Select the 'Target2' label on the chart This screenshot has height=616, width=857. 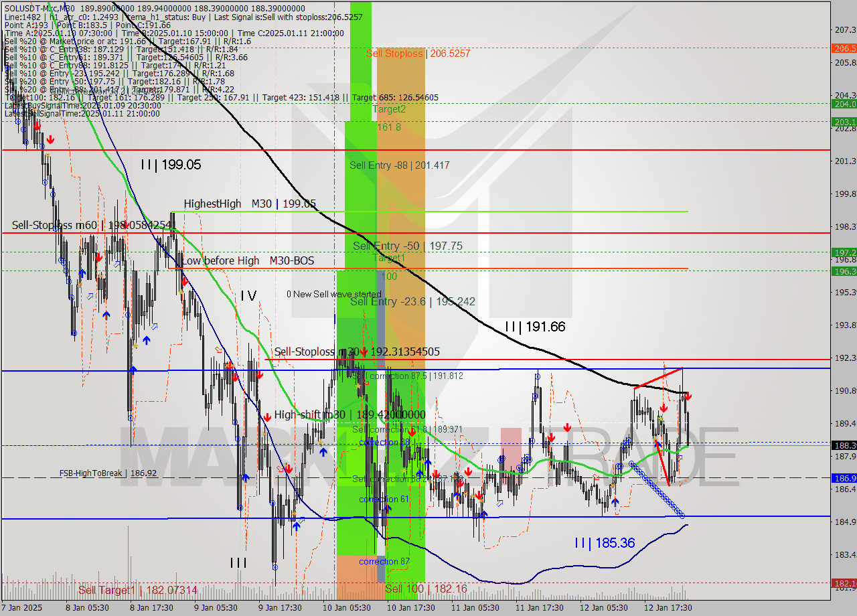(389, 109)
